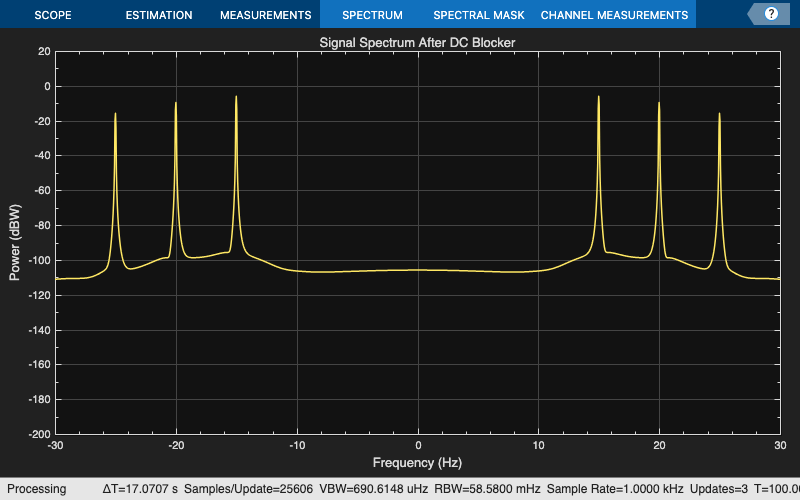The image size is (800, 500).
Task: Click the -10 tick label on frequency axis
Action: coord(297,445)
